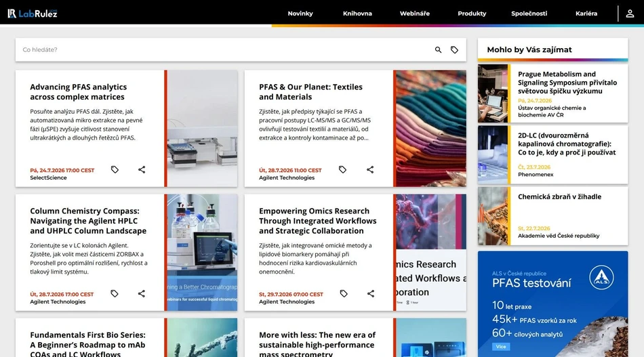Share the Column Chemistry Compass webinar
This screenshot has height=357, width=644.
pos(142,293)
